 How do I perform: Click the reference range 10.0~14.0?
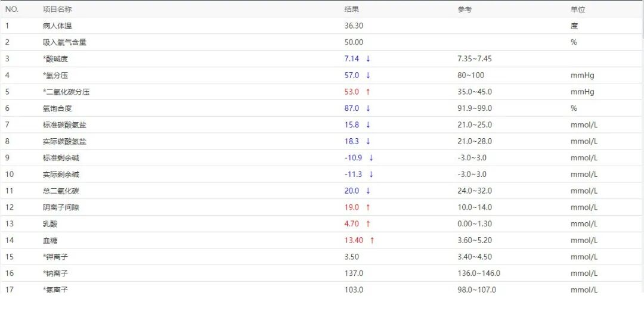tap(475, 207)
